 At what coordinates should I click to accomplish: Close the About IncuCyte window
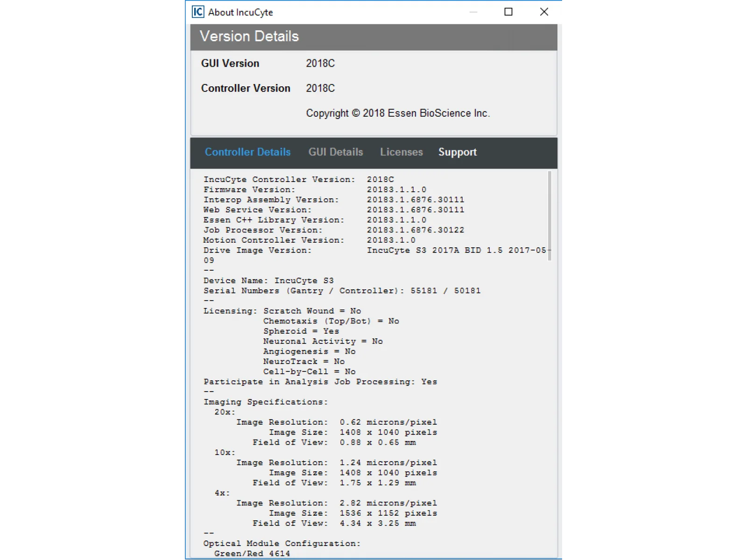[544, 12]
